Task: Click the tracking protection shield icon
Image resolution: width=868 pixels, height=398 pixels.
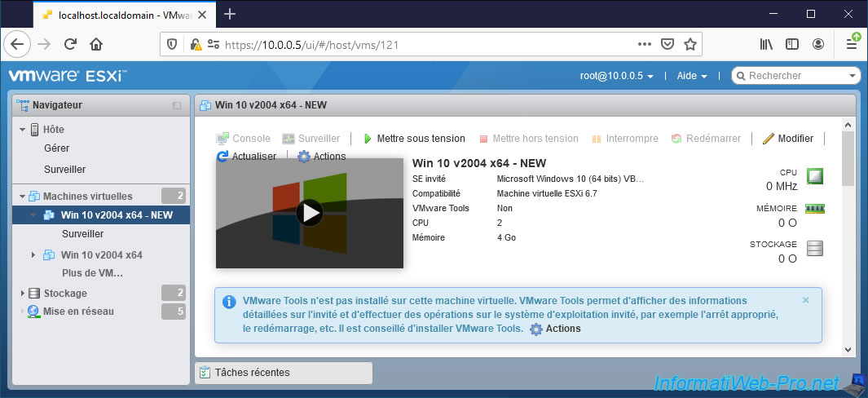Action: click(172, 44)
